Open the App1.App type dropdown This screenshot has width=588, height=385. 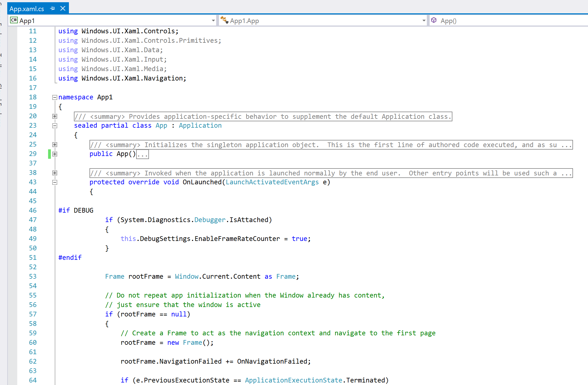point(424,21)
